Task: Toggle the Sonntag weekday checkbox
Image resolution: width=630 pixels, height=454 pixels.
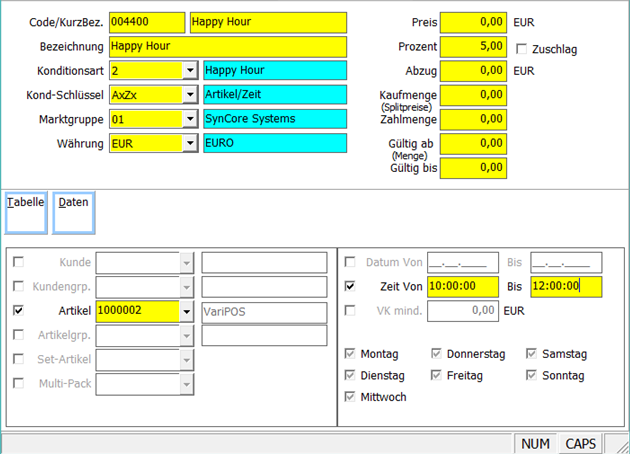Action: pos(532,376)
